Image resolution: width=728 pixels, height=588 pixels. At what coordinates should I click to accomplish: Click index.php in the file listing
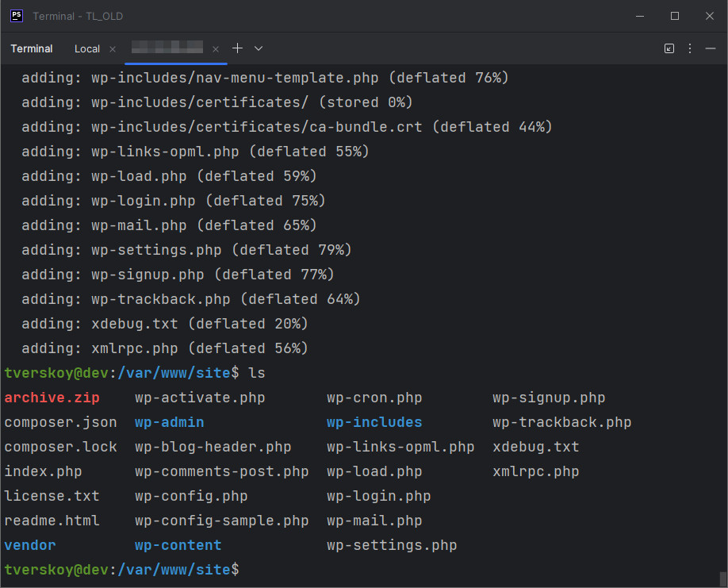43,471
